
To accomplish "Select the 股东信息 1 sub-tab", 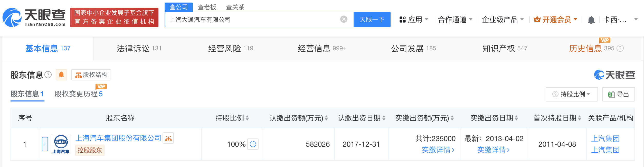I will pyautogui.click(x=27, y=94).
